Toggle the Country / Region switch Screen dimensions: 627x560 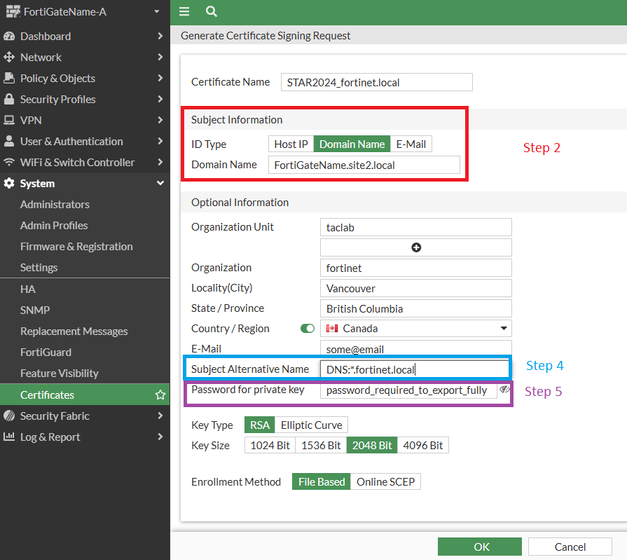tap(307, 328)
